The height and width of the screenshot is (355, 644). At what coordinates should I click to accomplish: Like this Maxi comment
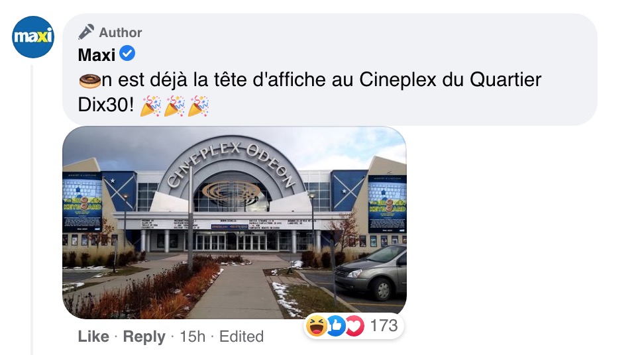[93, 336]
